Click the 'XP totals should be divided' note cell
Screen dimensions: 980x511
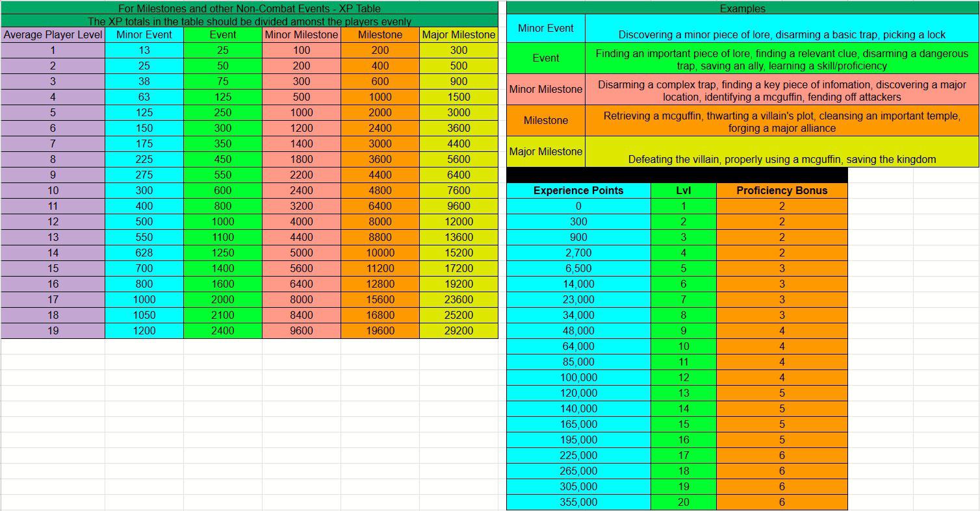tap(249, 21)
